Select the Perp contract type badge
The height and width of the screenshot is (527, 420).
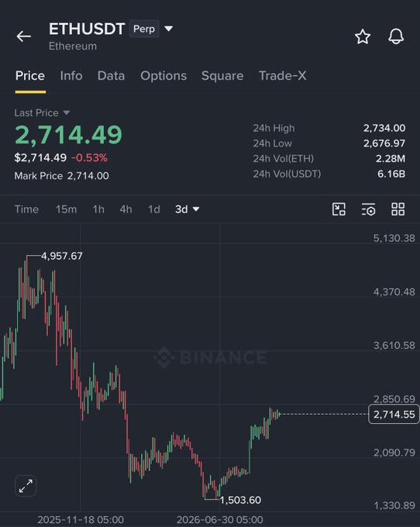coord(144,29)
